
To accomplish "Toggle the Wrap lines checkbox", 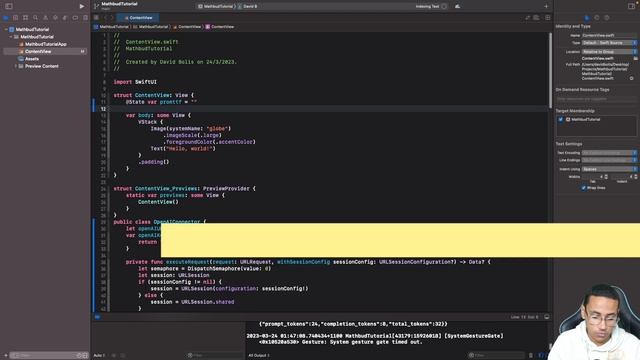I will pos(583,188).
